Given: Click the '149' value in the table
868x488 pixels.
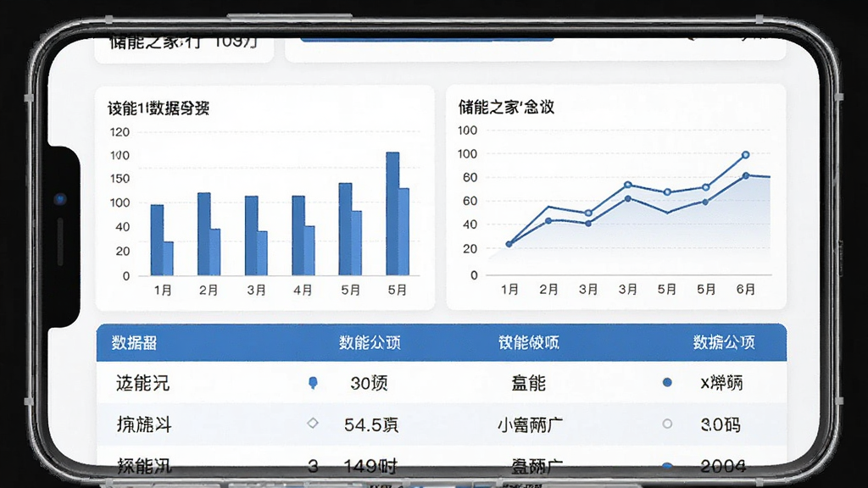Looking at the screenshot, I should click(x=370, y=466).
